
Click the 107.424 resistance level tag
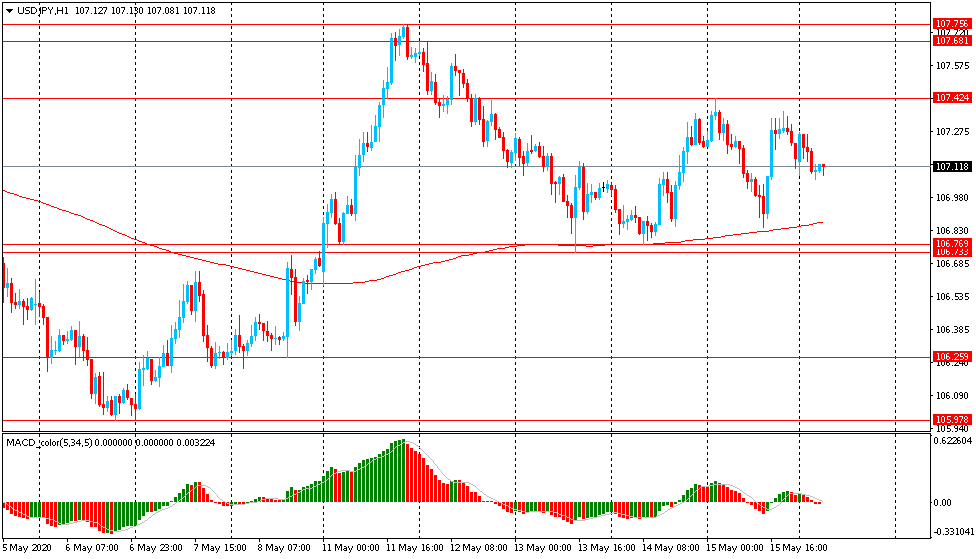click(x=951, y=98)
